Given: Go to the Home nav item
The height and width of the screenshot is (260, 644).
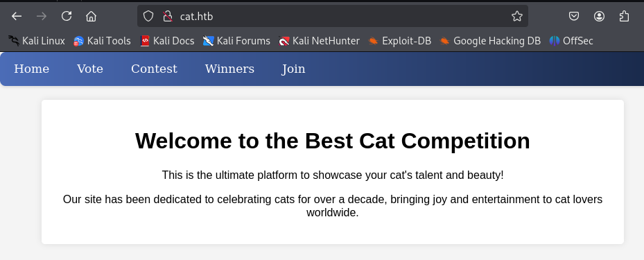Looking at the screenshot, I should (32, 69).
